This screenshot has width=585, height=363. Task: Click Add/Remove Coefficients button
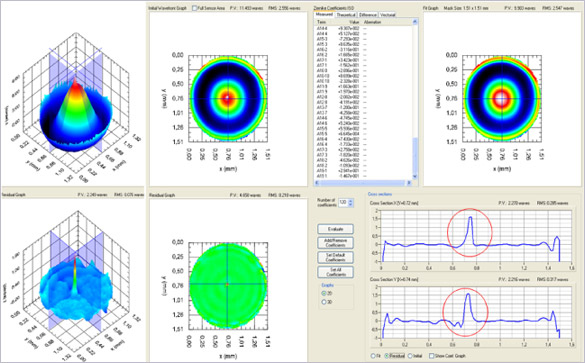(x=335, y=243)
